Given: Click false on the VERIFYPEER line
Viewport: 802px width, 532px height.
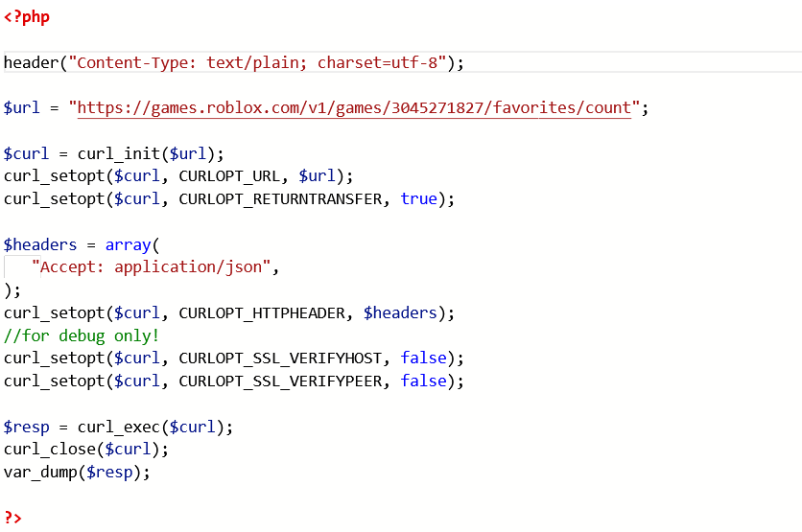Looking at the screenshot, I should [x=423, y=382].
